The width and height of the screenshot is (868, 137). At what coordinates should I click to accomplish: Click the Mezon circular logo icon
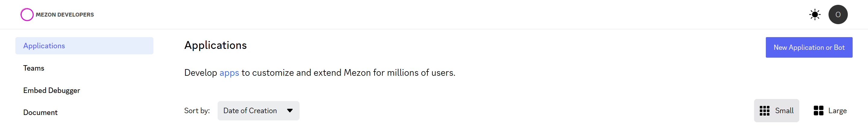click(27, 14)
